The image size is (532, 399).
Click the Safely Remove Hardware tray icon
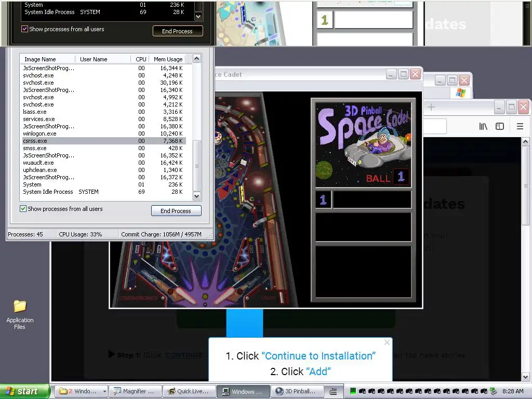click(x=494, y=391)
